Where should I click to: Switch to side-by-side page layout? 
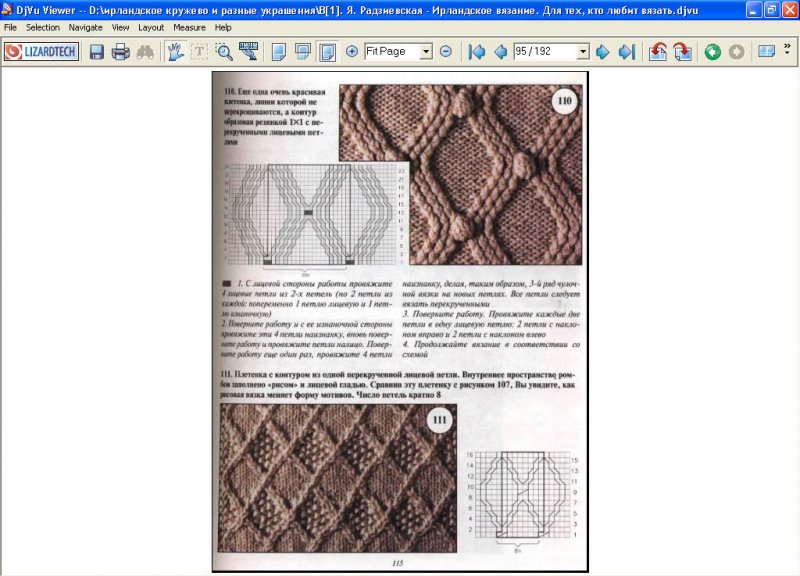pyautogui.click(x=327, y=52)
